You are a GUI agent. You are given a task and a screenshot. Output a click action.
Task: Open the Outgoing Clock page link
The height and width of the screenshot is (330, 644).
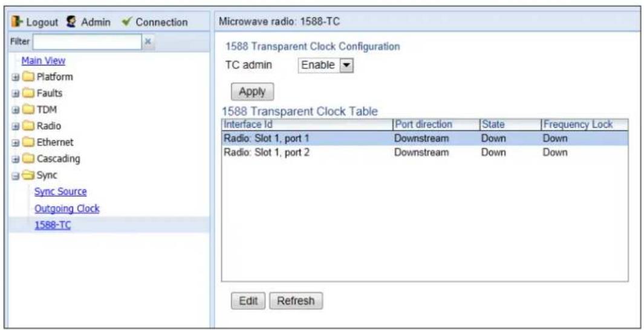[67, 208]
